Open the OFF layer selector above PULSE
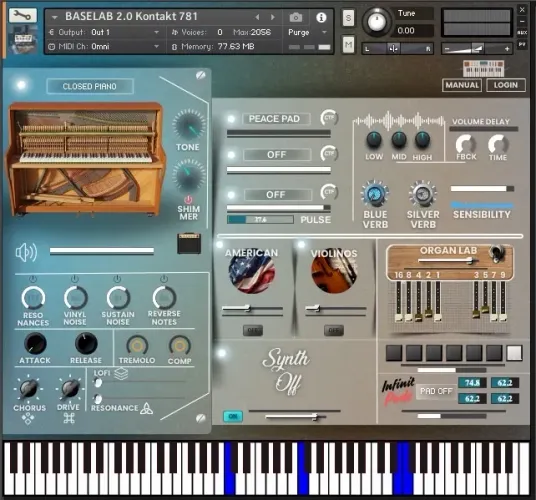536x500 pixels. click(278, 194)
